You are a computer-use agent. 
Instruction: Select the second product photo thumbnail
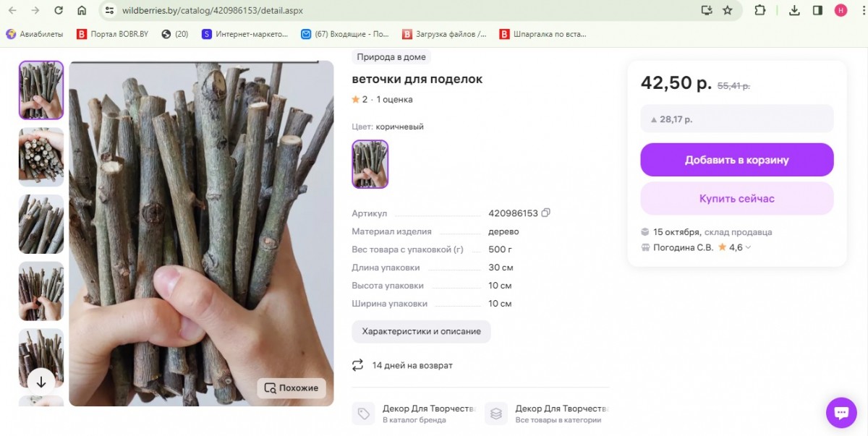click(41, 157)
